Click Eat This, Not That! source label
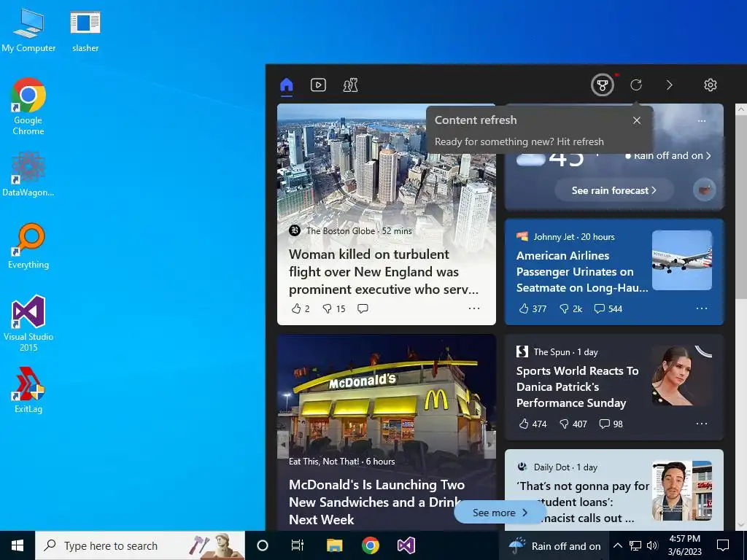 pyautogui.click(x=324, y=462)
